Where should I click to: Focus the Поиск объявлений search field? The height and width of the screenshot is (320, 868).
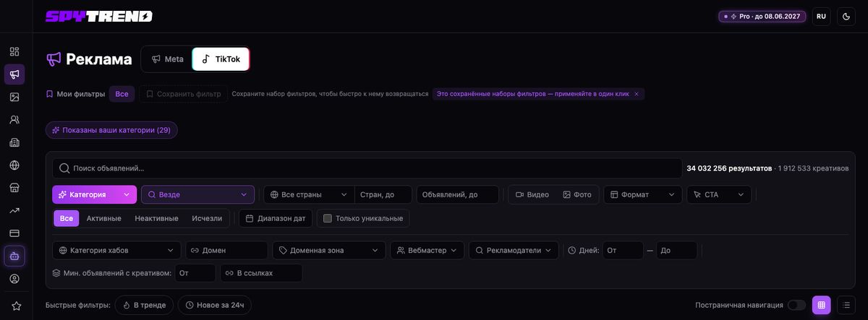[x=367, y=168]
